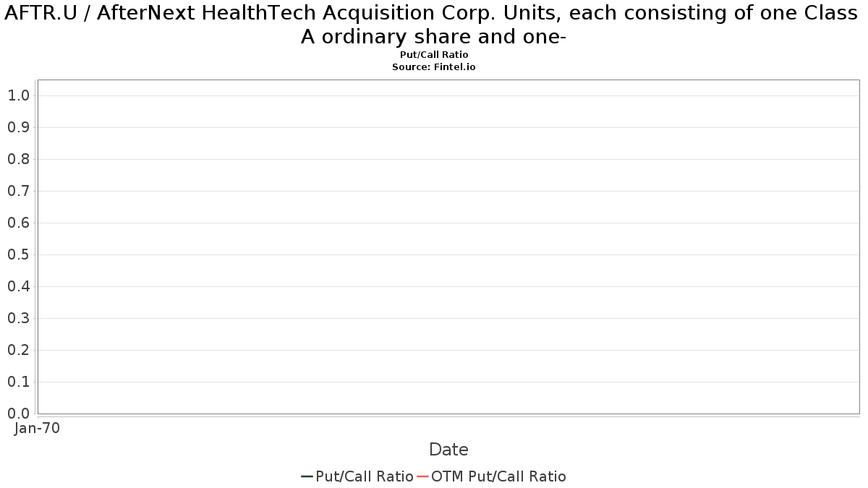The image size is (868, 488).
Task: Click the 0.6 y-axis tick label
Action: pos(19,223)
